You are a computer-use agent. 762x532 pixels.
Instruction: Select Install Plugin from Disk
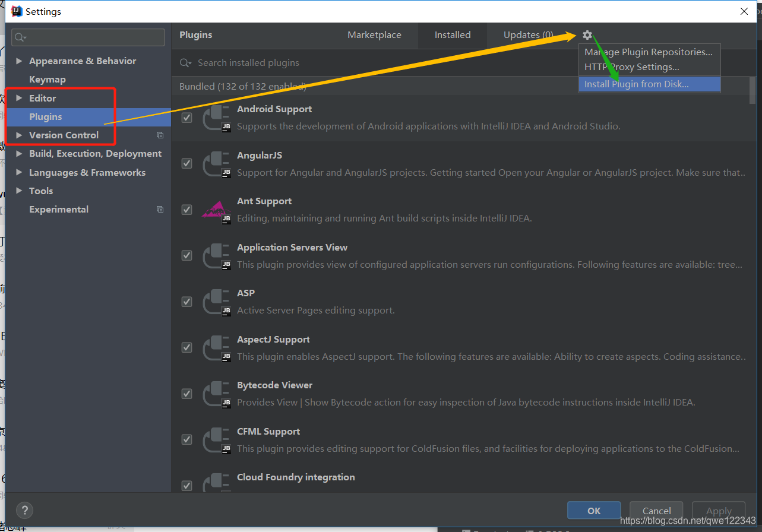point(650,84)
